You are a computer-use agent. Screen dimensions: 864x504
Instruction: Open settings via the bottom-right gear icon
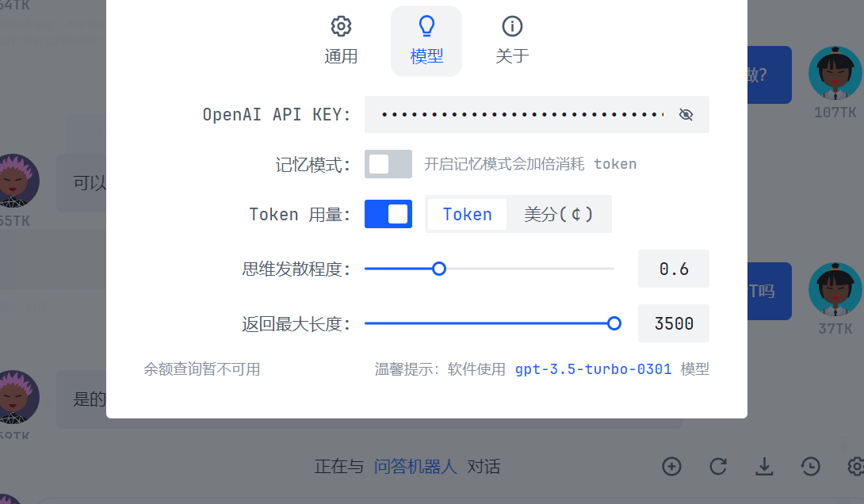point(856,467)
